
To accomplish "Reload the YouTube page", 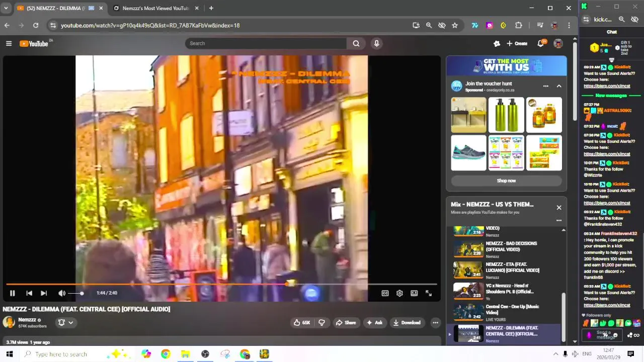I will click(36, 25).
